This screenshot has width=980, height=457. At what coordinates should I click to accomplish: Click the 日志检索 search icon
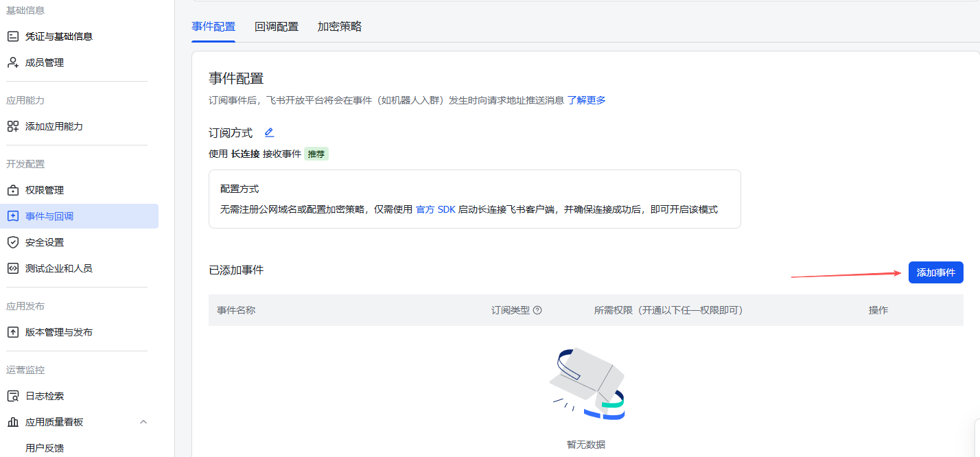tap(12, 396)
